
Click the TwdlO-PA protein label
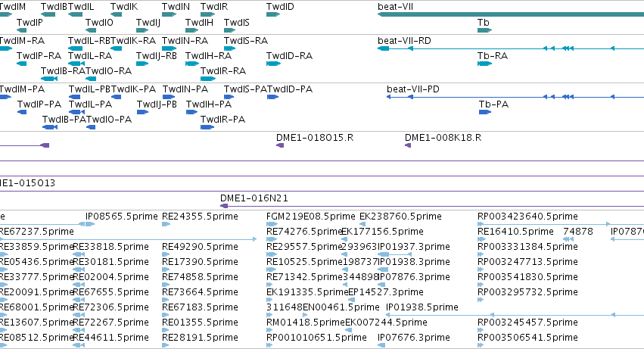(109, 119)
